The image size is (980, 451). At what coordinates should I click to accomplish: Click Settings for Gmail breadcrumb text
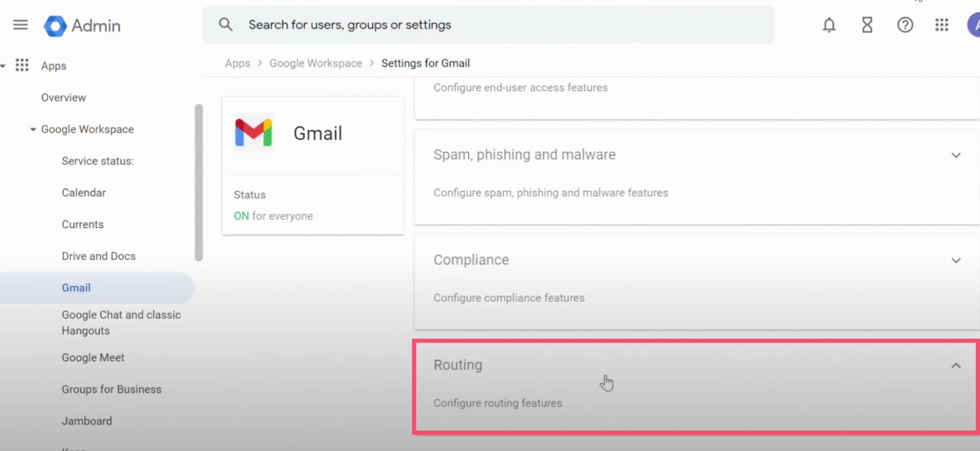tap(425, 63)
